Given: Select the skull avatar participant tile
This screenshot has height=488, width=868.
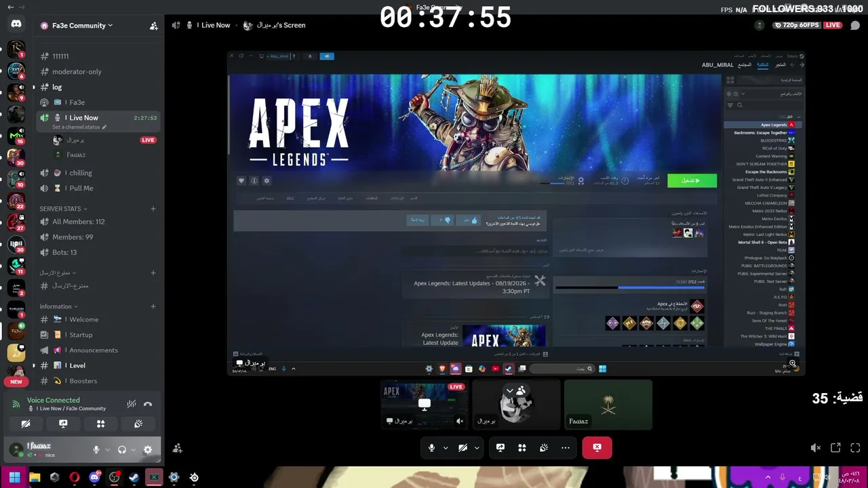Looking at the screenshot, I should click(516, 405).
